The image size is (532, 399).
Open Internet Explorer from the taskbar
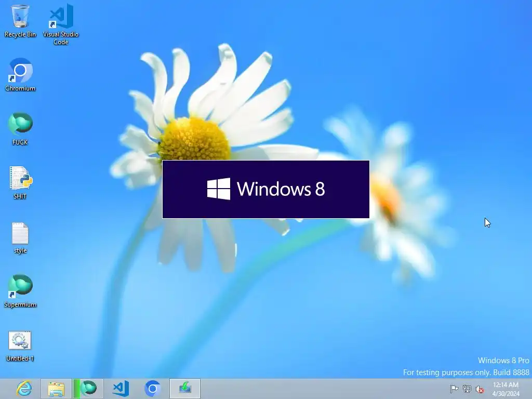[24, 389]
